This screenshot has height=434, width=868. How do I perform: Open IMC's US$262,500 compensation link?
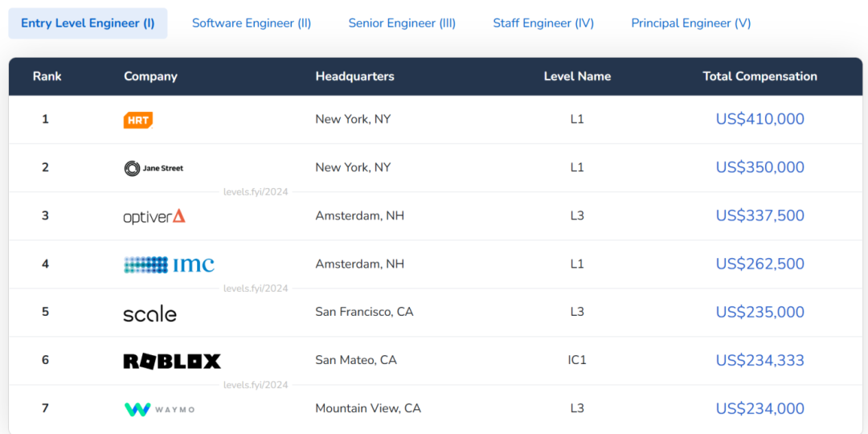(x=760, y=264)
